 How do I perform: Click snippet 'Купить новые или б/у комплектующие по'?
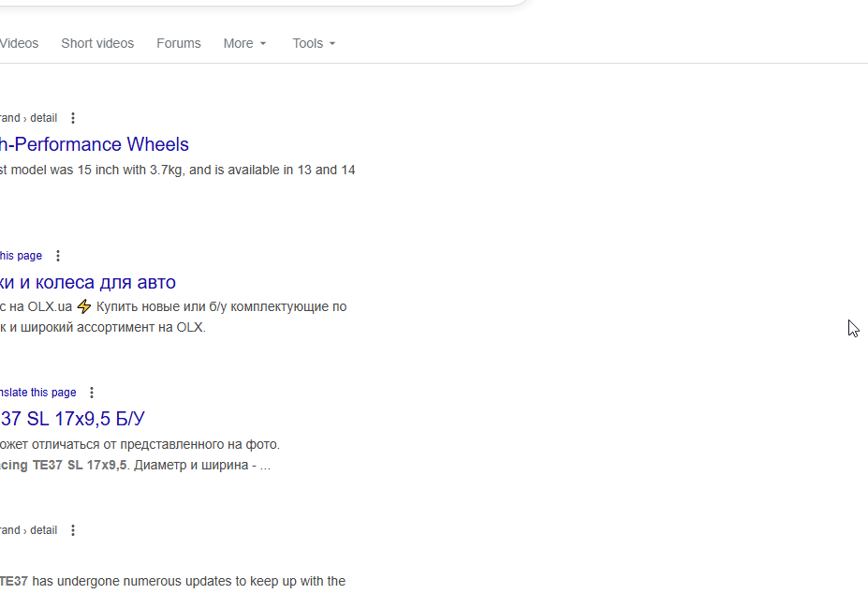(x=221, y=306)
